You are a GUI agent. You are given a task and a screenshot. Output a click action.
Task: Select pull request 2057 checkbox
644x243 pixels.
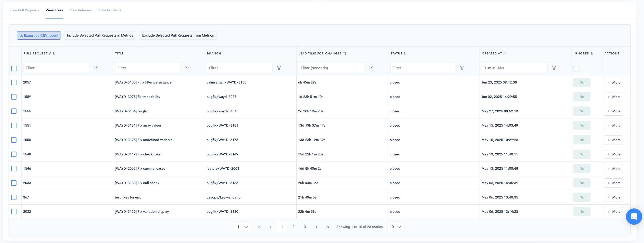[14, 82]
